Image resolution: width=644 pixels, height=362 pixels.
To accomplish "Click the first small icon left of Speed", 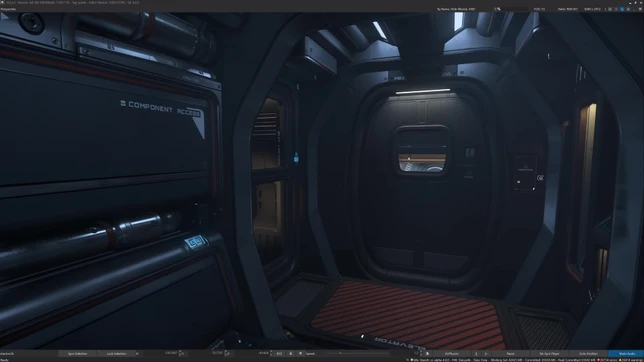I will [291, 353].
